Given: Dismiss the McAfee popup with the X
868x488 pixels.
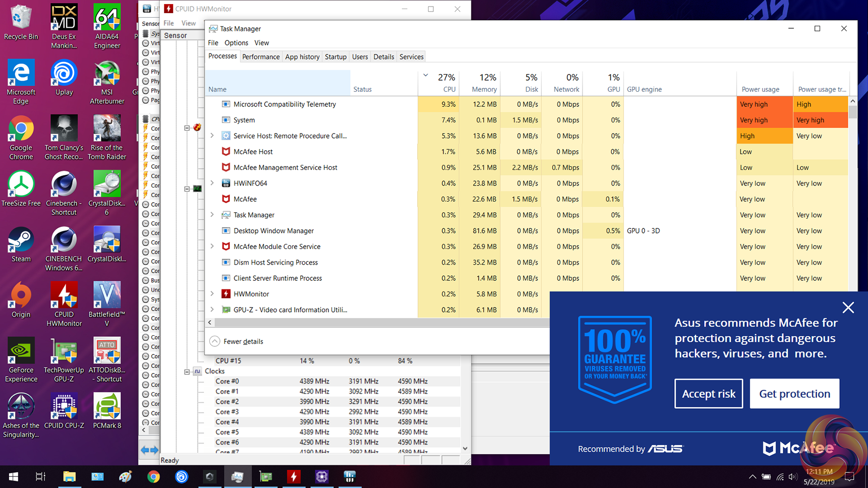Looking at the screenshot, I should pyautogui.click(x=848, y=308).
